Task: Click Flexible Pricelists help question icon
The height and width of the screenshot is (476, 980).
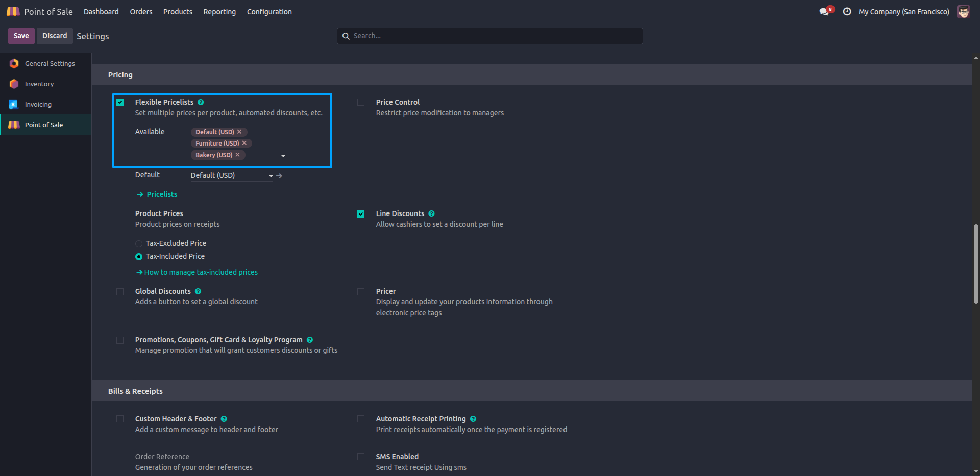Action: point(201,102)
